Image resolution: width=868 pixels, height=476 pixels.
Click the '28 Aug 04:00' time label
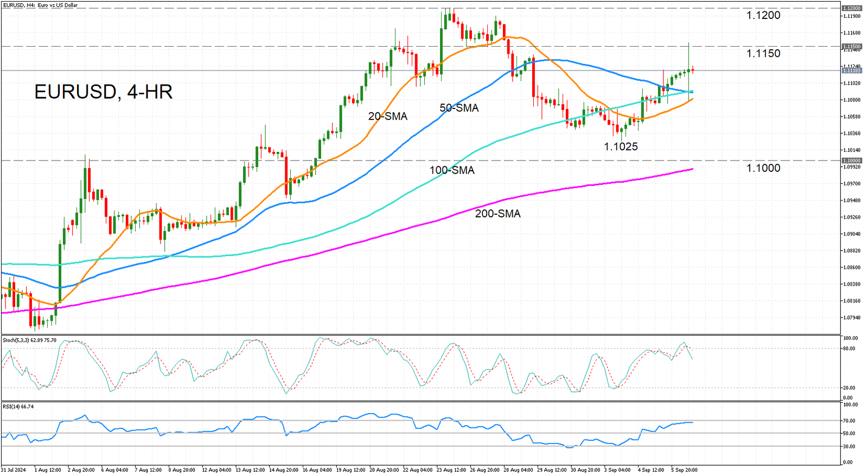click(x=518, y=470)
